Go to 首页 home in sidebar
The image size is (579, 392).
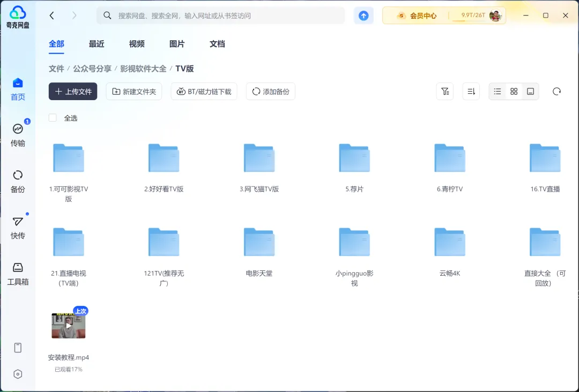click(18, 89)
